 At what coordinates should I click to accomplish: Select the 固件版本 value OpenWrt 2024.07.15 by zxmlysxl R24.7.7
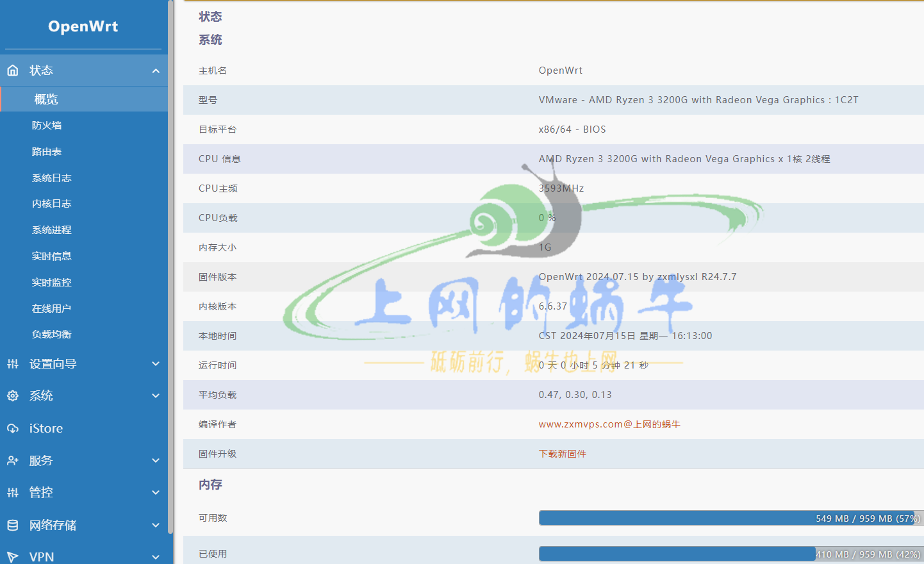click(x=638, y=277)
